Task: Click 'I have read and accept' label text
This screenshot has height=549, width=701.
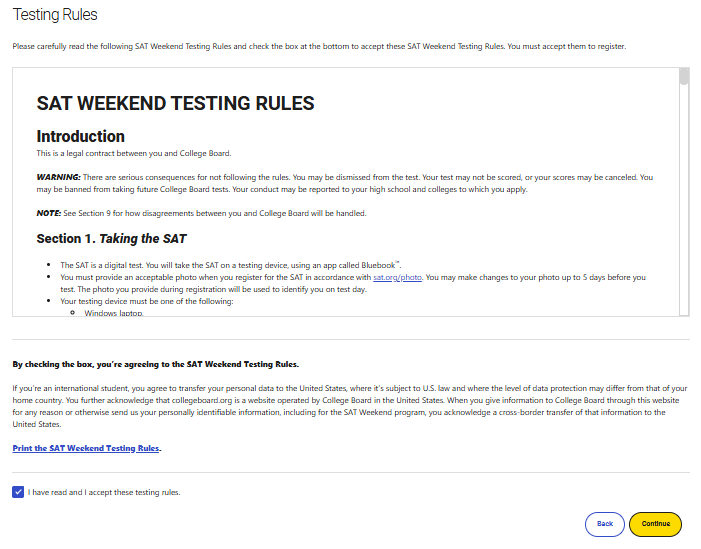Action: click(x=104, y=492)
